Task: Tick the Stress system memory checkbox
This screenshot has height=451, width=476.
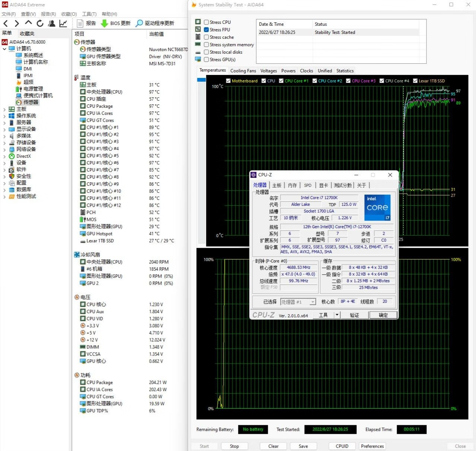Action: pyautogui.click(x=206, y=44)
